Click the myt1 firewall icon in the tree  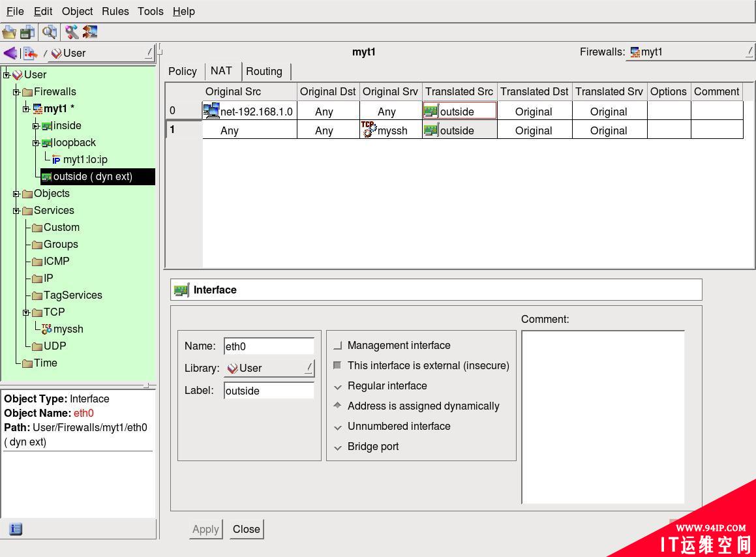click(x=38, y=109)
